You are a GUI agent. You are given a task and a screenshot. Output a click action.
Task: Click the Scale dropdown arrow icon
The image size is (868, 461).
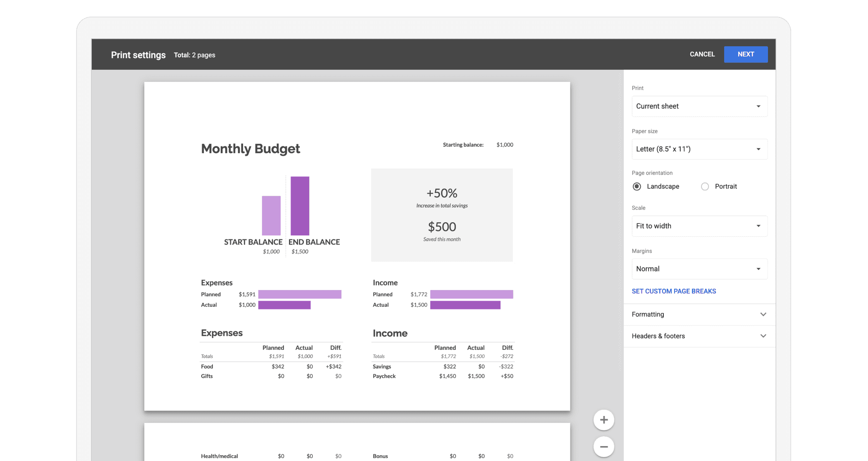pyautogui.click(x=758, y=226)
